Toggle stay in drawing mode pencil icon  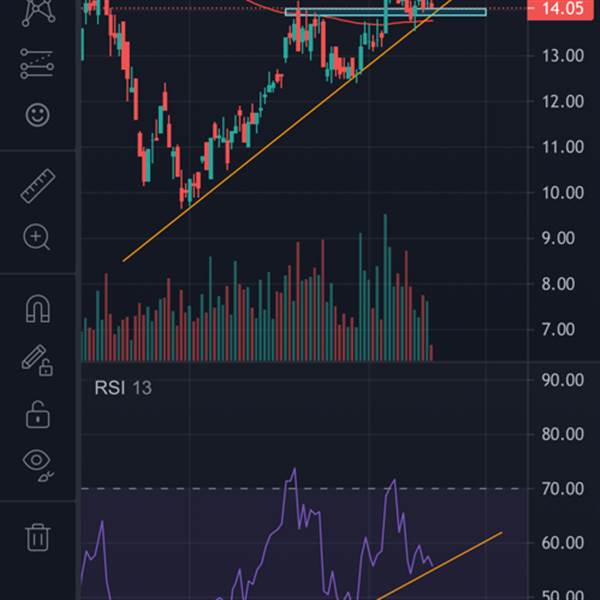37,360
